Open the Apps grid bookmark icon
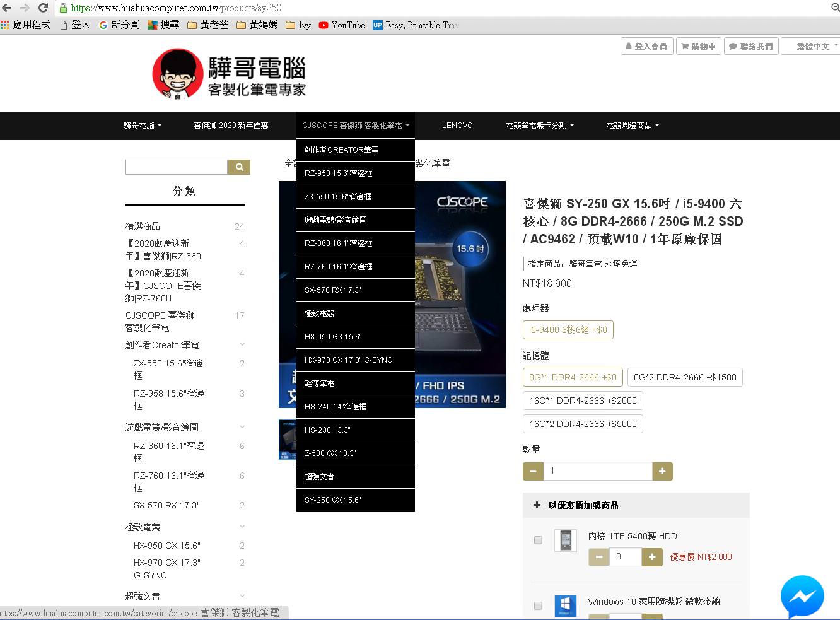The image size is (840, 620). click(x=5, y=25)
